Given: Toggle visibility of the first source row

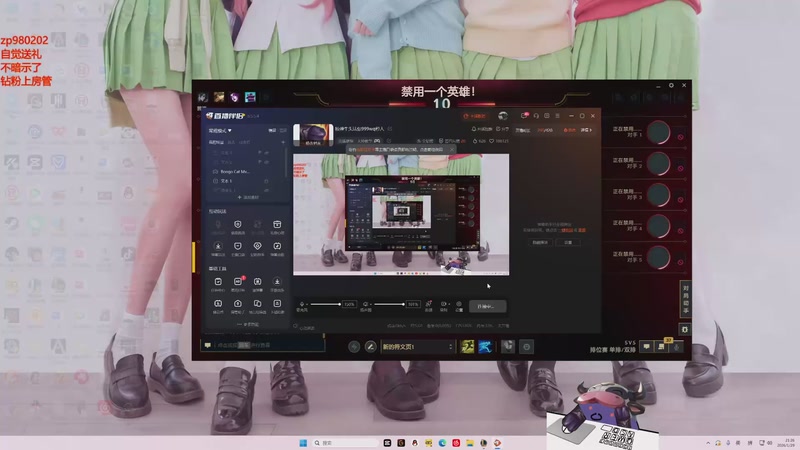Looking at the screenshot, I should pyautogui.click(x=266, y=153).
